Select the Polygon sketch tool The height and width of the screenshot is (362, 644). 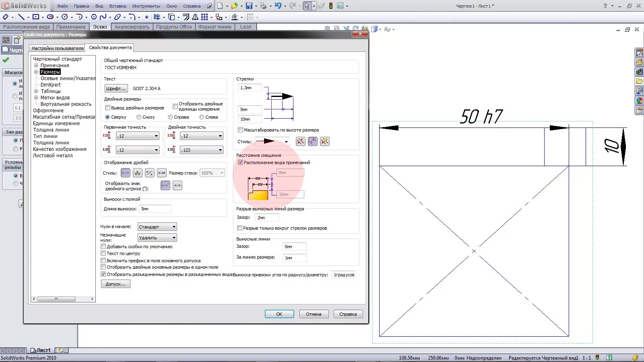[94, 17]
